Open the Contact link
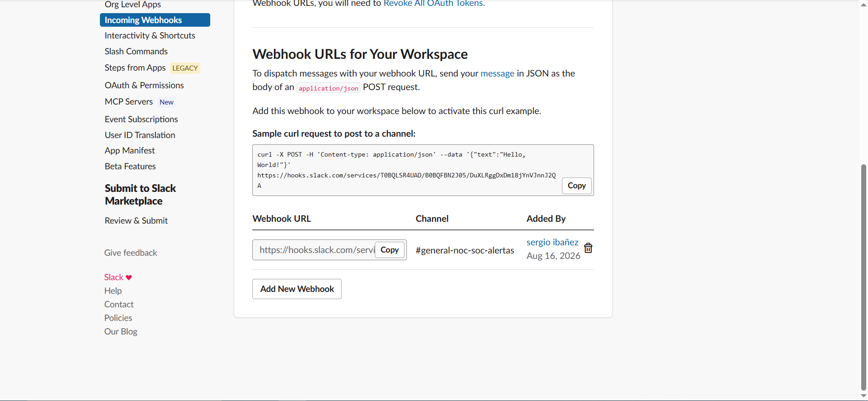868x401 pixels. (119, 304)
